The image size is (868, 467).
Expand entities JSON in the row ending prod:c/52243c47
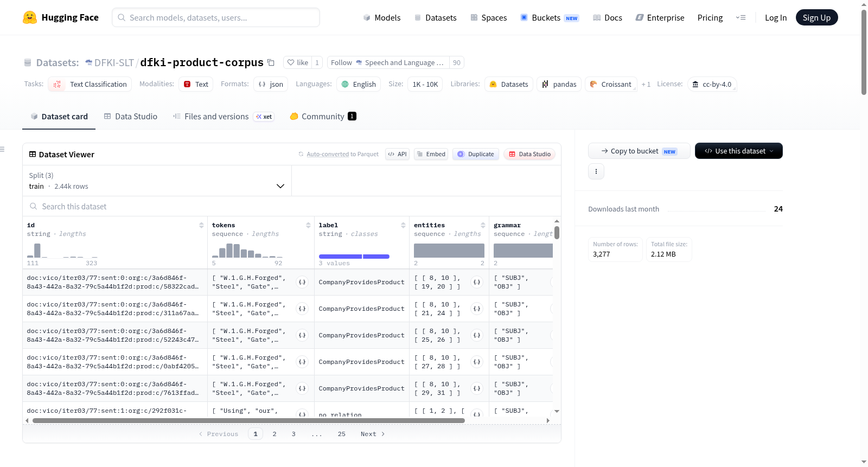[477, 335]
